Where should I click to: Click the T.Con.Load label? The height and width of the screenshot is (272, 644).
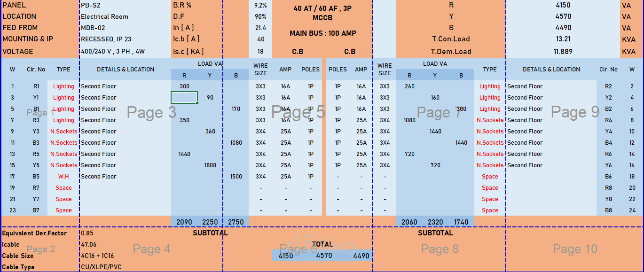pyautogui.click(x=451, y=39)
